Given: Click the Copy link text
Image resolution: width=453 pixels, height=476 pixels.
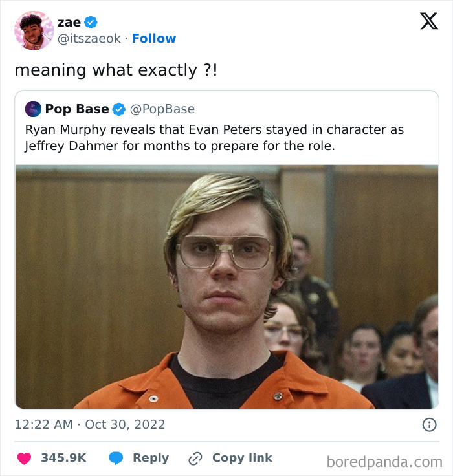Looking at the screenshot, I should (242, 458).
